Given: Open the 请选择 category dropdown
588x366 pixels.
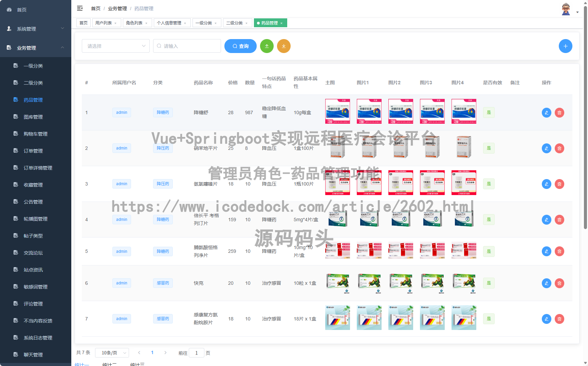Looking at the screenshot, I should (x=115, y=46).
